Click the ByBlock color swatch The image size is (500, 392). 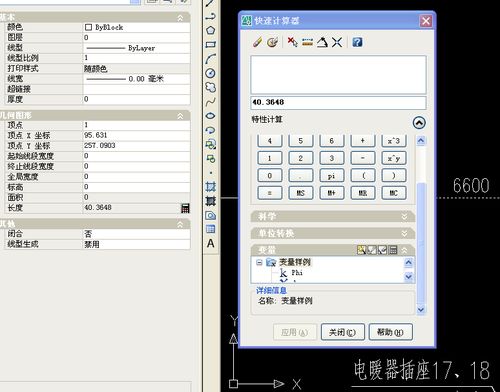88,27
